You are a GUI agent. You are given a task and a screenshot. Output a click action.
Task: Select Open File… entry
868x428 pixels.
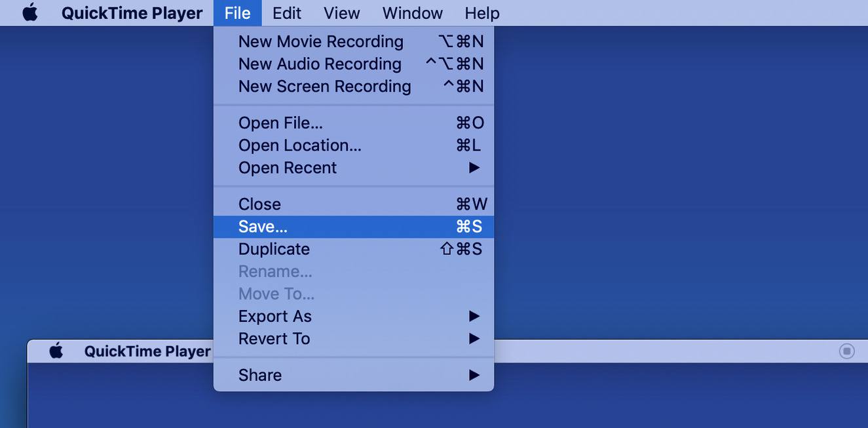tap(354, 123)
